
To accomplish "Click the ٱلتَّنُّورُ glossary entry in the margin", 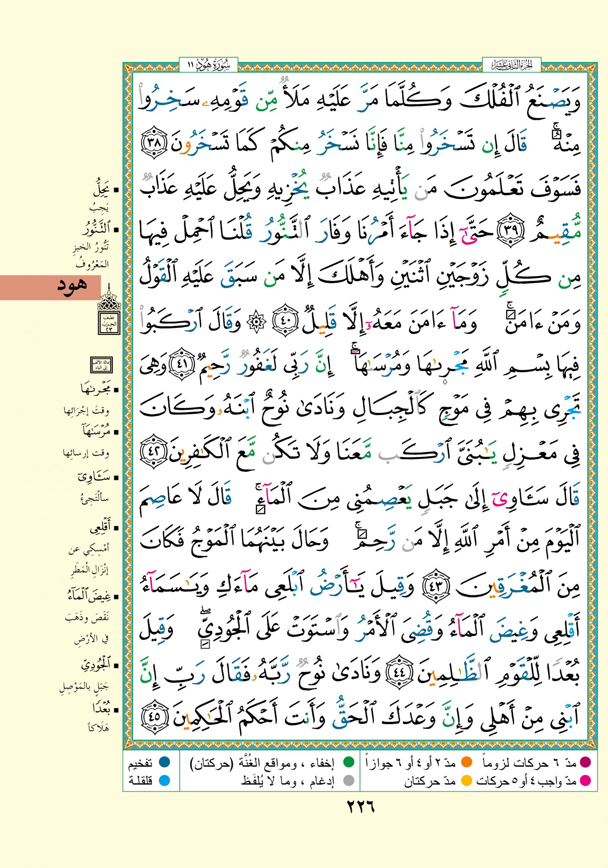I will [x=96, y=229].
